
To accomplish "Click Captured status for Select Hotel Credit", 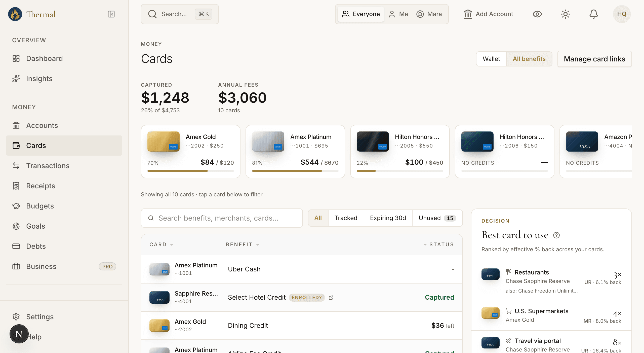I will [x=439, y=297].
